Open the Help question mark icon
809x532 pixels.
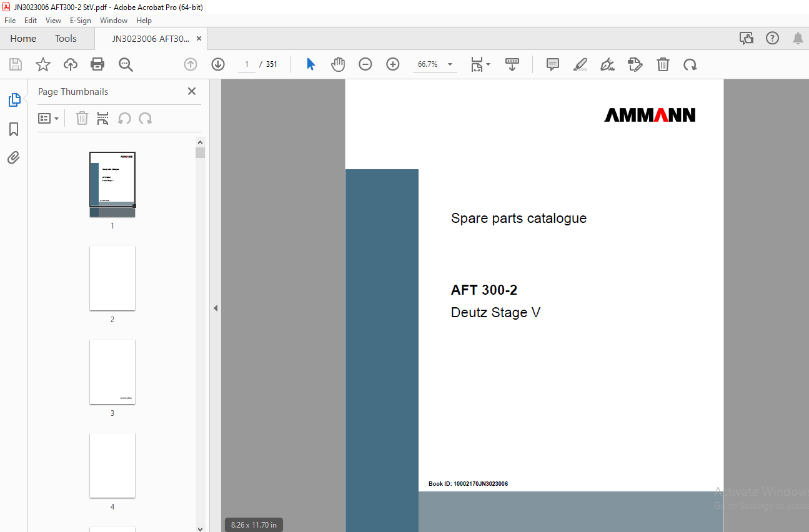[773, 39]
